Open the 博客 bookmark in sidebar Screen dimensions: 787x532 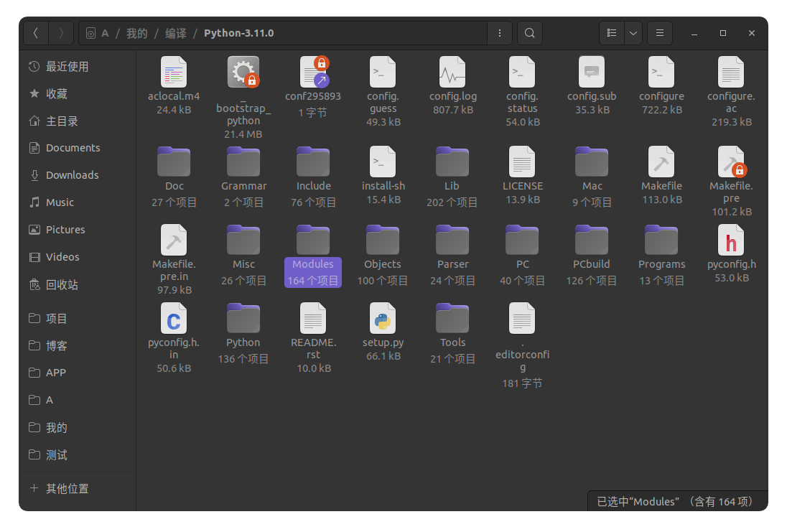click(78, 346)
